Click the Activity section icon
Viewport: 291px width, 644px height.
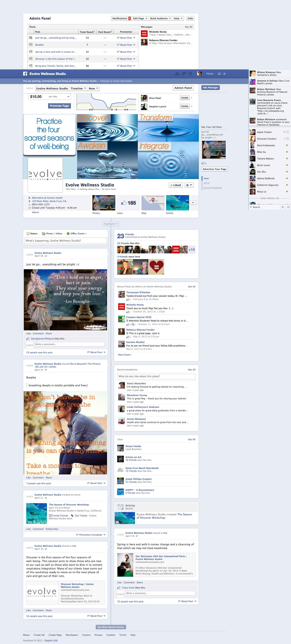[121, 507]
